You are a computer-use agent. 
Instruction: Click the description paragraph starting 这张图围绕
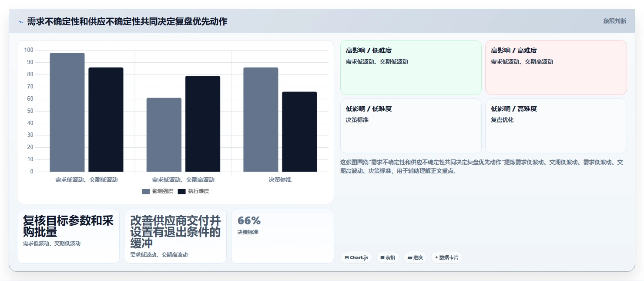coord(482,166)
